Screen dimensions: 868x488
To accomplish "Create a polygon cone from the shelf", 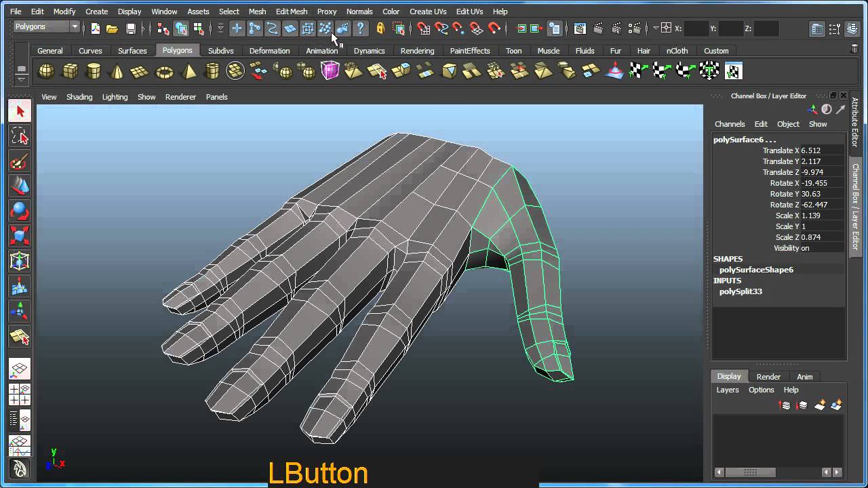I will [117, 71].
